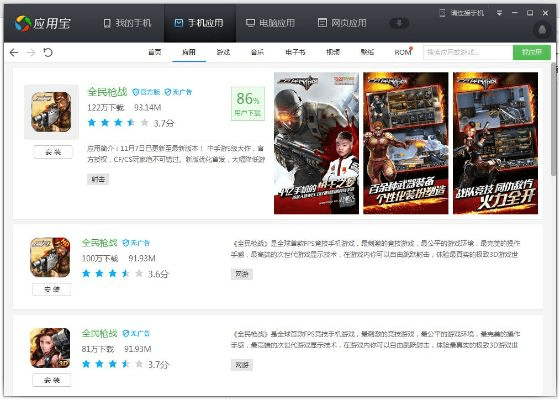The width and height of the screenshot is (560, 400).
Task: Open the 81万下载 全民枪战 title link
Action: pyautogui.click(x=99, y=333)
